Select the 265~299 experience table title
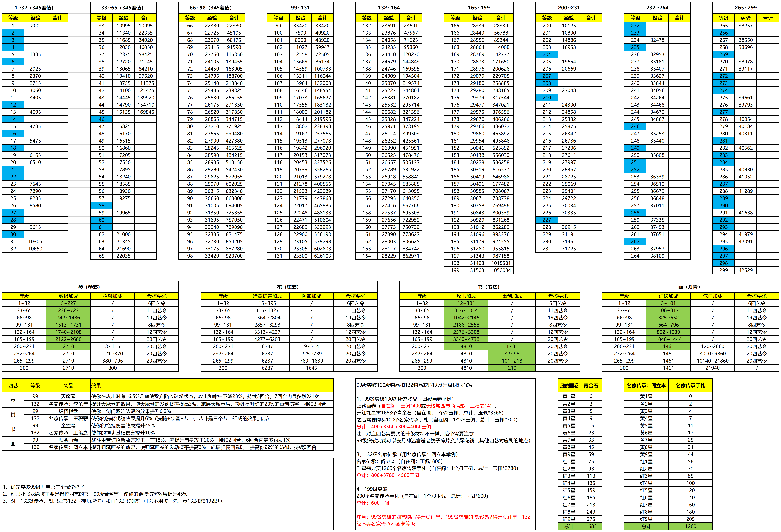 (x=745, y=7)
